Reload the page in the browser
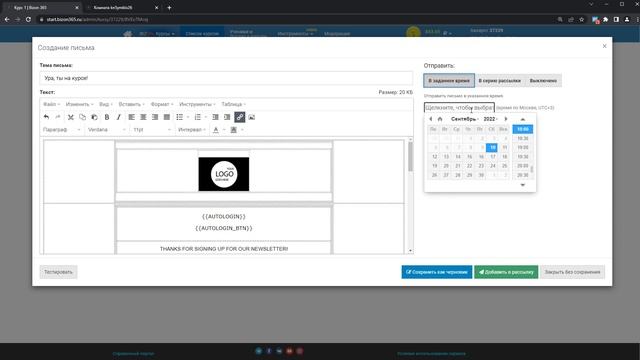The height and width of the screenshot is (360, 640). [x=28, y=19]
